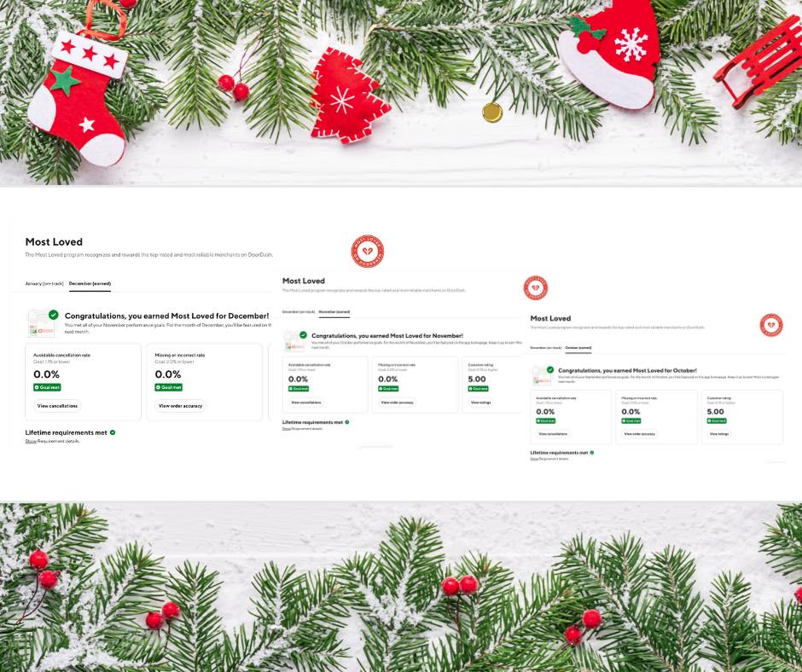
Task: Click the Most Loved badge above the October panel heading
Action: click(536, 288)
